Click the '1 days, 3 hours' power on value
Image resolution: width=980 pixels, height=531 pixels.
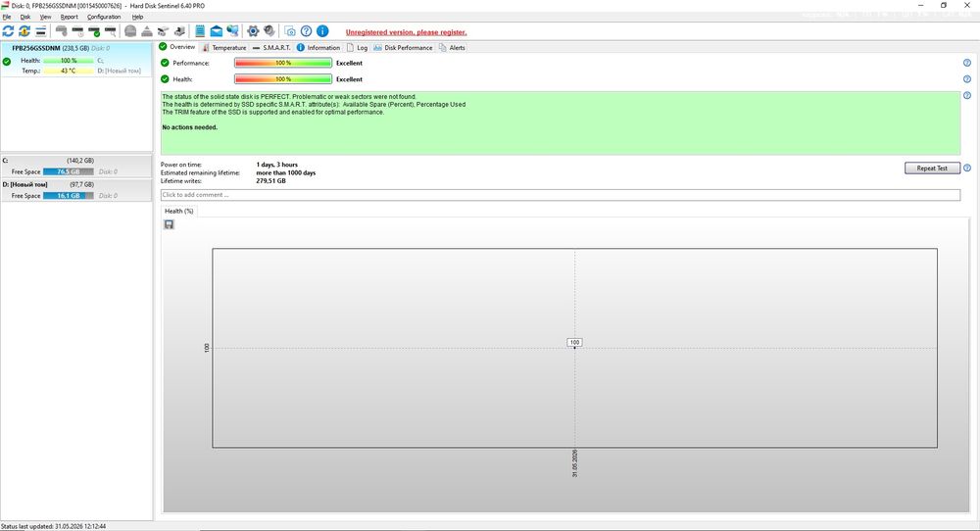(x=277, y=165)
